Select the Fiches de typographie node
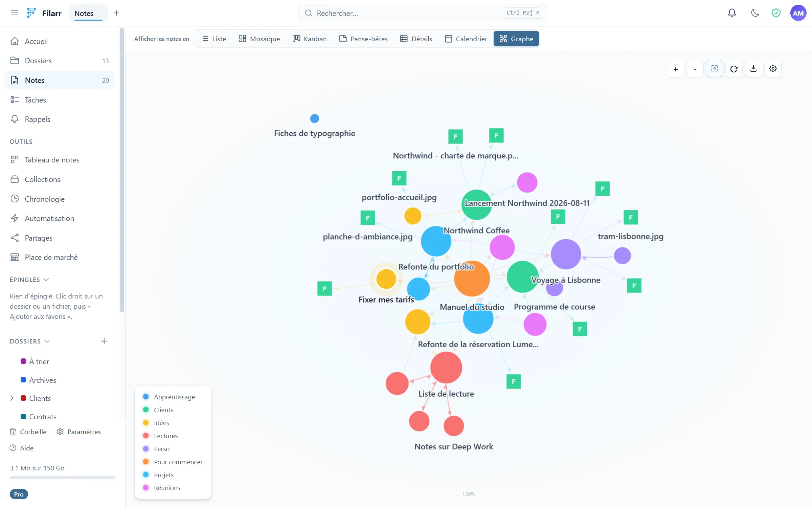The width and height of the screenshot is (812, 508). (314, 118)
